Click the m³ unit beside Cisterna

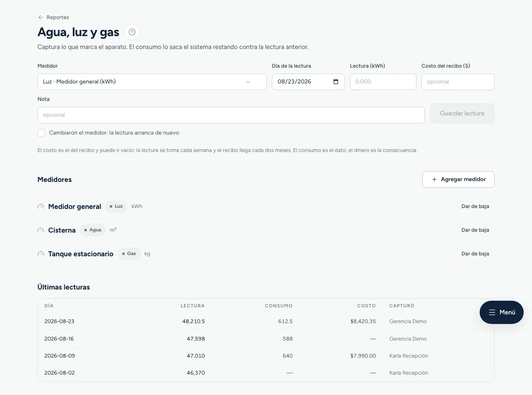[113, 230]
